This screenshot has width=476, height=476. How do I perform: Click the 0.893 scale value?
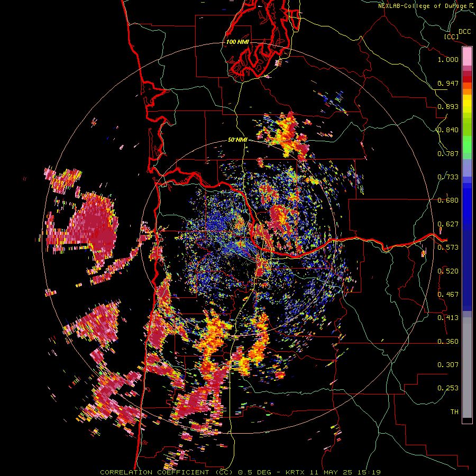[x=448, y=106]
